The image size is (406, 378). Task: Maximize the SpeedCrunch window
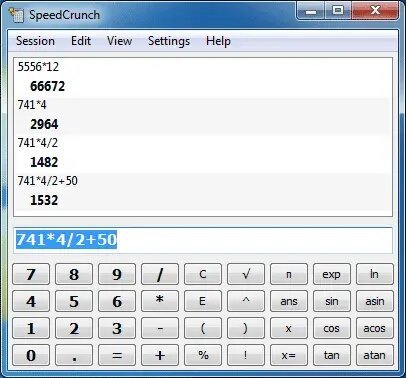[338, 11]
